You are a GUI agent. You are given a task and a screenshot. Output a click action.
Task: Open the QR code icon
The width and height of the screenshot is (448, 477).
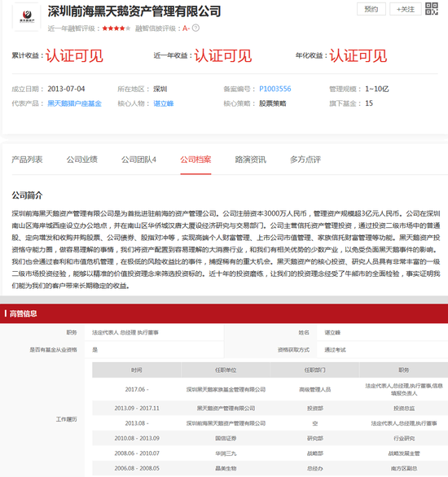tap(431, 8)
